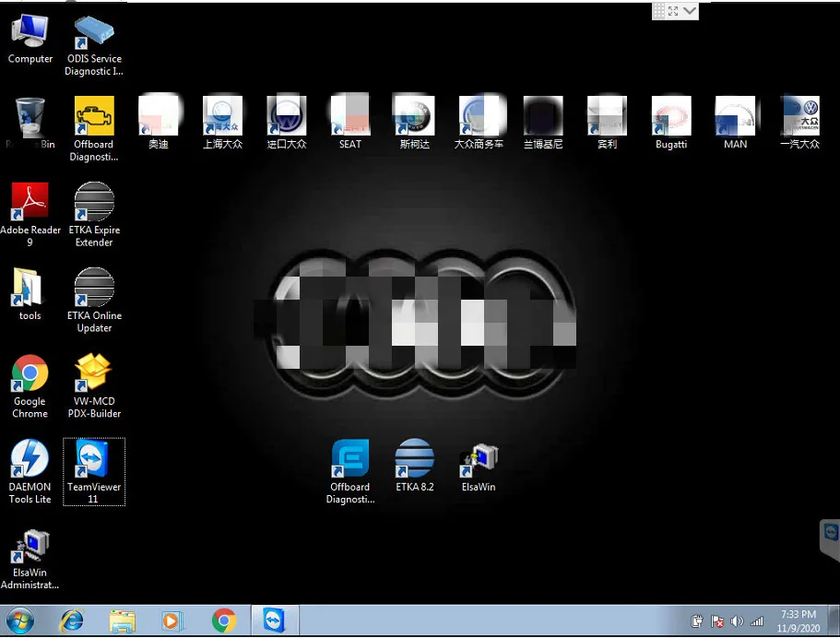
Task: Open Windows Explorer from taskbar
Action: (x=122, y=621)
